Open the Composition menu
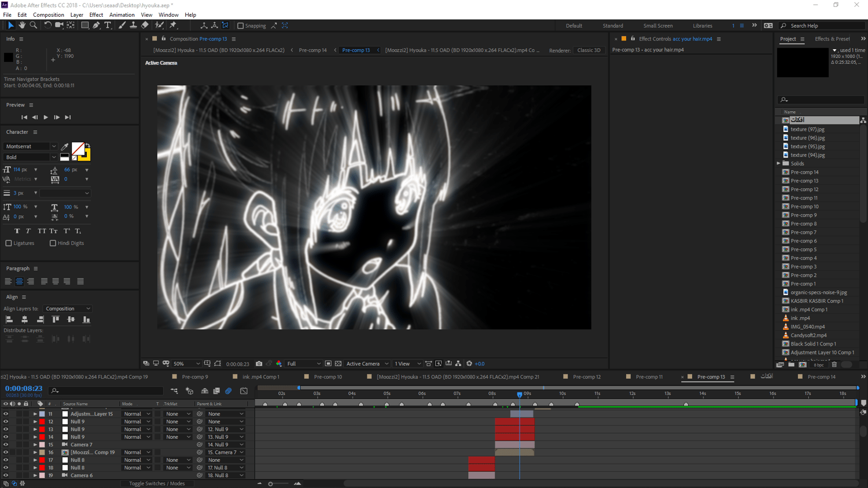Viewport: 868px width, 488px height. coord(49,15)
